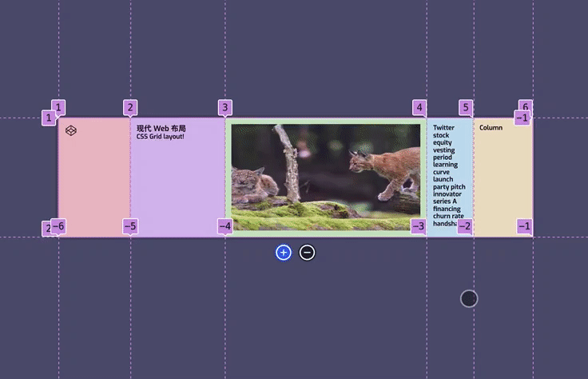The height and width of the screenshot is (379, 588).
Task: Click grid line label −5 at bottom
Action: coord(130,226)
